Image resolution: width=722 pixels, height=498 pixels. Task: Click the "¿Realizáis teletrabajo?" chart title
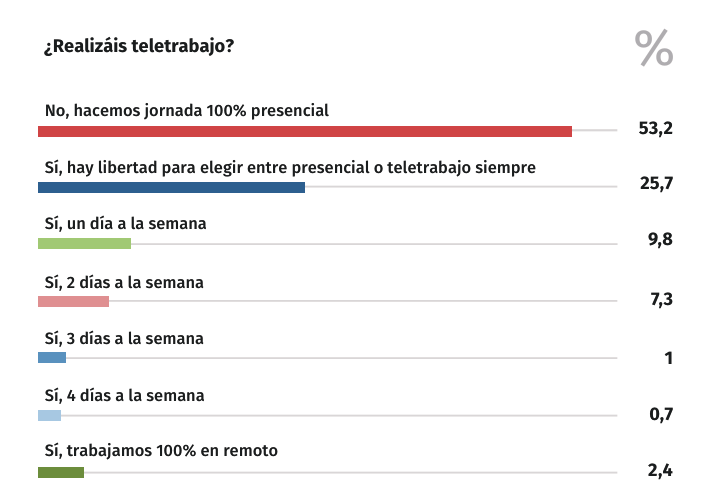pos(138,47)
